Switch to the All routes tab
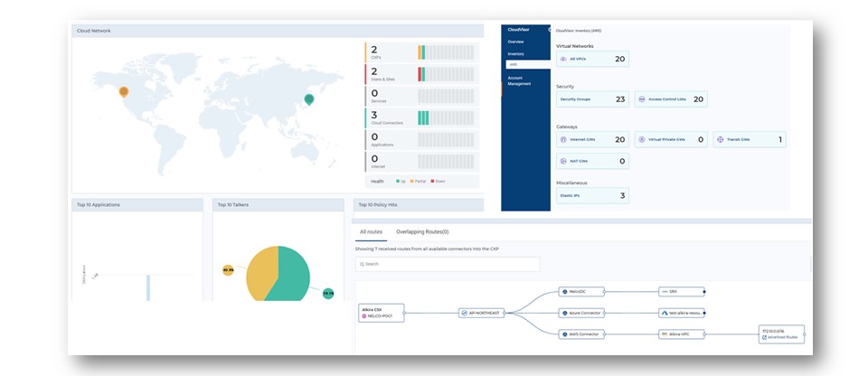Image resolution: width=868 pixels, height=376 pixels. (x=371, y=232)
